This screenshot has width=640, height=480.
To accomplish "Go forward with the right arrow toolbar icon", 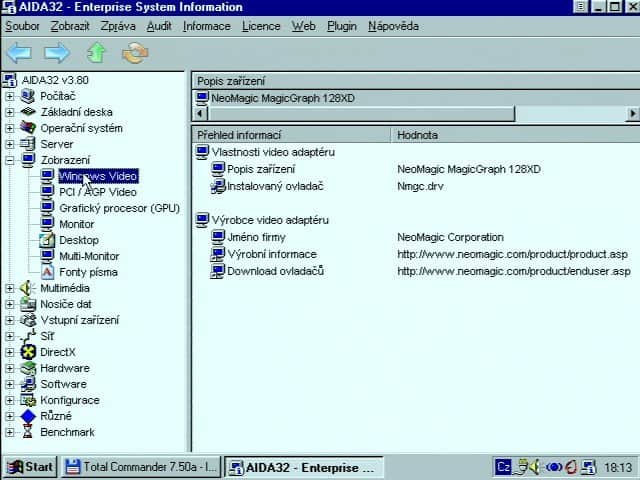I will (57, 53).
